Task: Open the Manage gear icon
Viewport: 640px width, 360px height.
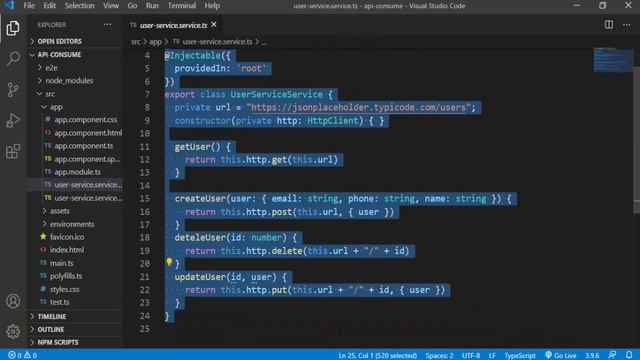Action: (x=13, y=331)
